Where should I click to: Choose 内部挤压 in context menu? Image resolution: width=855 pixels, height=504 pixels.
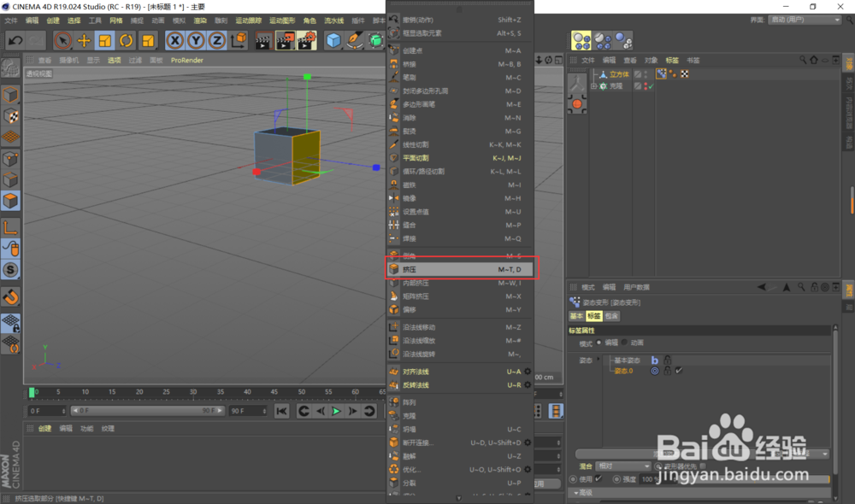click(460, 283)
